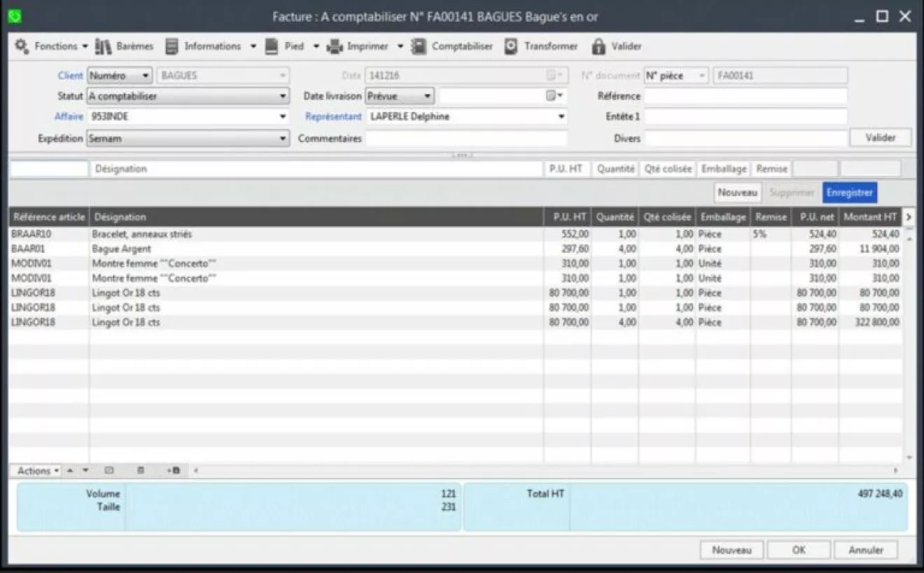Screen dimensions: 924x573
Task: Open the Expédition Sernam dropdown
Action: point(188,139)
